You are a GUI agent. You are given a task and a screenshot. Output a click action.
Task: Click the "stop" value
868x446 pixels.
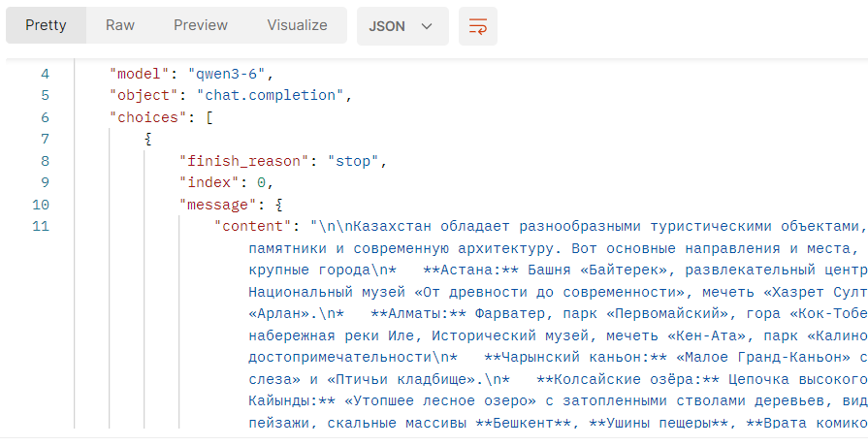pos(353,161)
